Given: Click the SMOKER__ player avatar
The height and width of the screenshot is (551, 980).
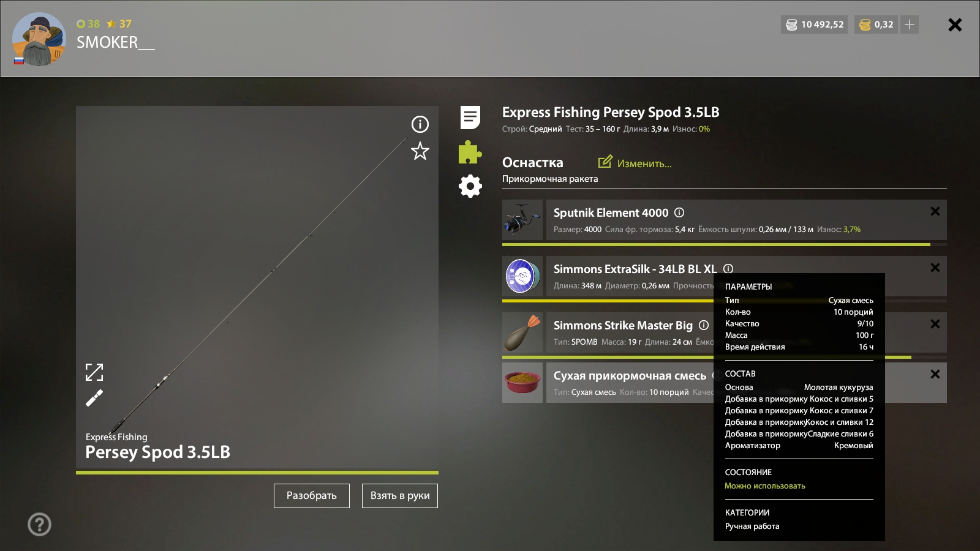Looking at the screenshot, I should point(39,39).
